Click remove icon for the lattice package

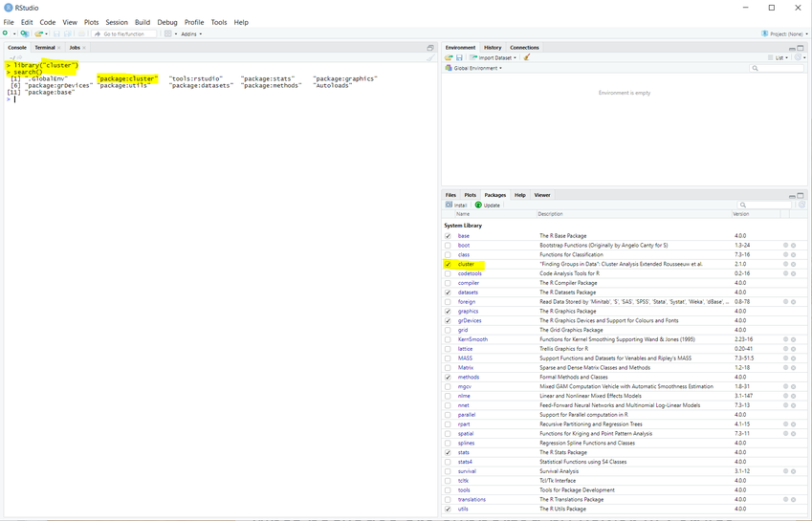794,349
